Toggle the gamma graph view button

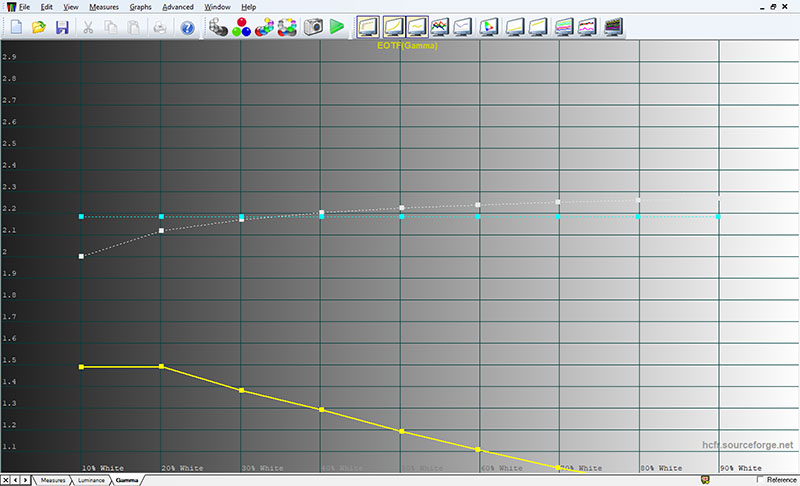coord(417,27)
